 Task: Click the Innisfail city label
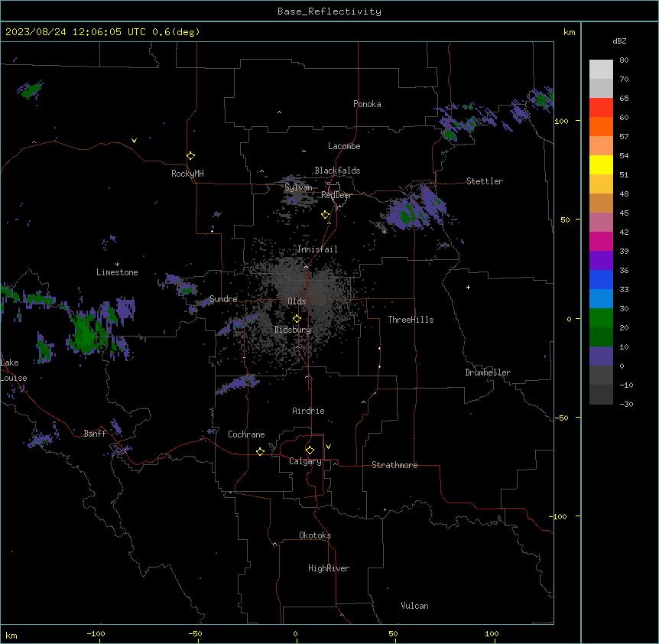(317, 249)
